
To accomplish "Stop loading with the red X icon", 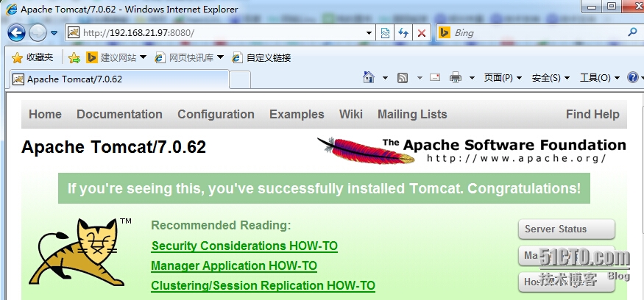I will pyautogui.click(x=422, y=33).
